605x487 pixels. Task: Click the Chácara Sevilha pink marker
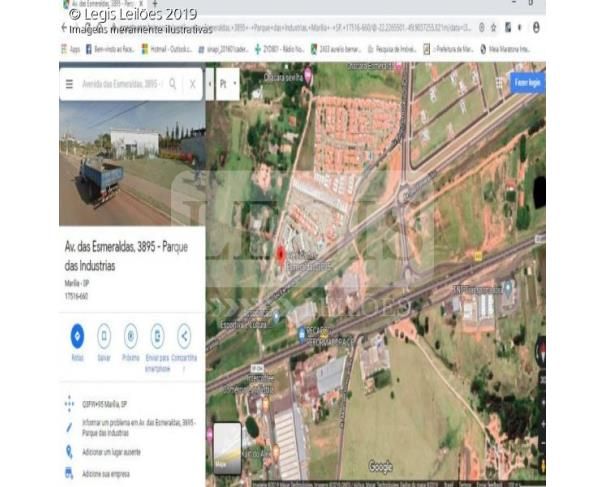pos(308,74)
